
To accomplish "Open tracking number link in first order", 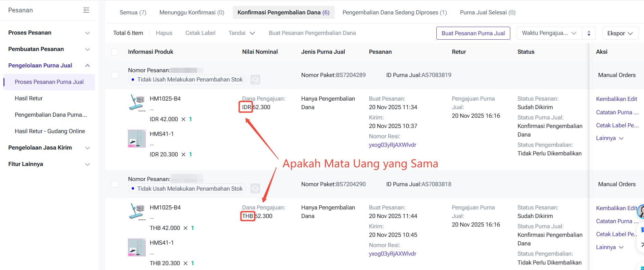I will [392, 145].
